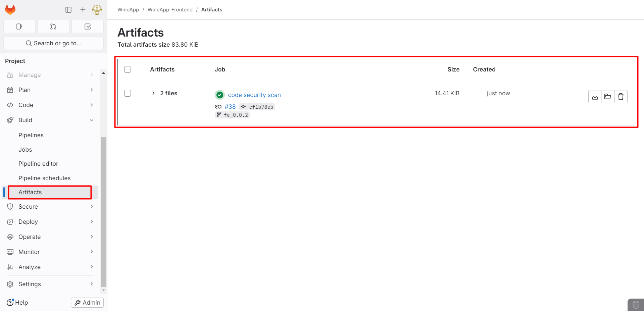Open Pipelines in the Build menu
The height and width of the screenshot is (311, 644).
point(31,135)
